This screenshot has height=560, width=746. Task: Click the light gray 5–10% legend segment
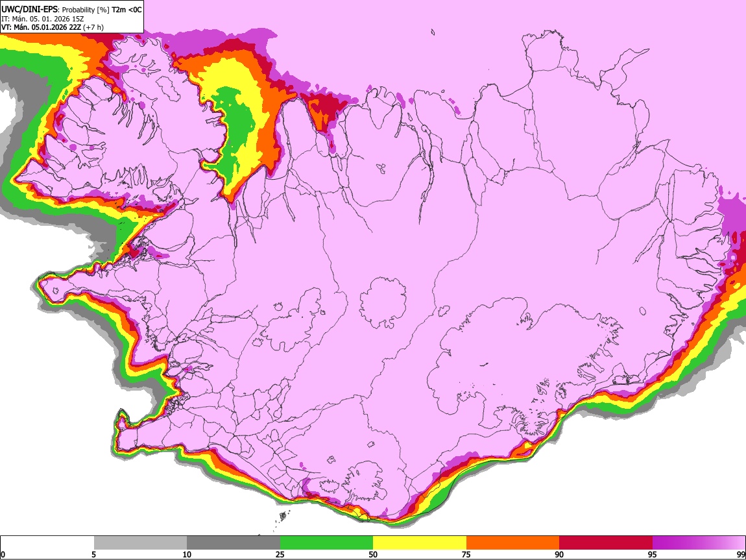(x=140, y=543)
